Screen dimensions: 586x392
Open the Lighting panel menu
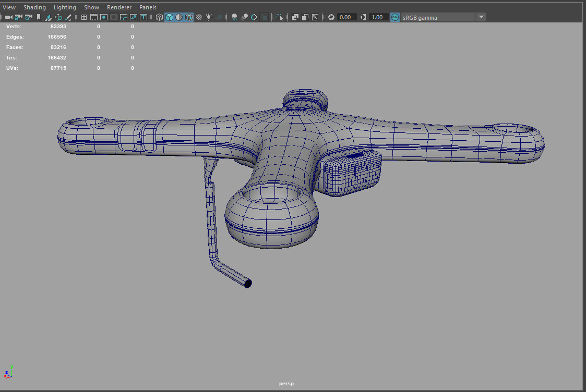pos(65,7)
